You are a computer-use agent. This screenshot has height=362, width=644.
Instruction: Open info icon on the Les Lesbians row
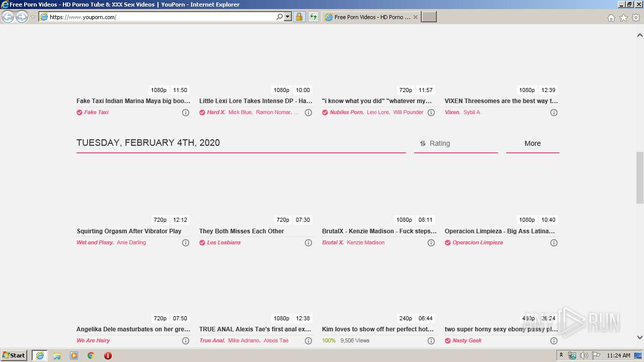pyautogui.click(x=308, y=243)
